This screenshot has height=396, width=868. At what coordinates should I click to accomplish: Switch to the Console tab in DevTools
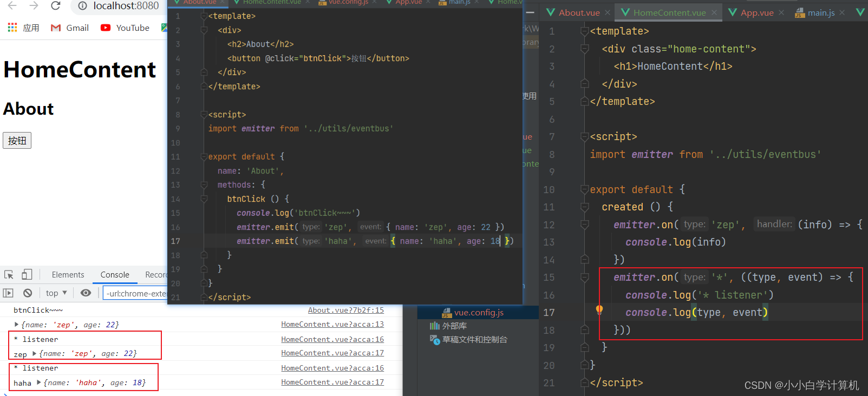point(115,275)
